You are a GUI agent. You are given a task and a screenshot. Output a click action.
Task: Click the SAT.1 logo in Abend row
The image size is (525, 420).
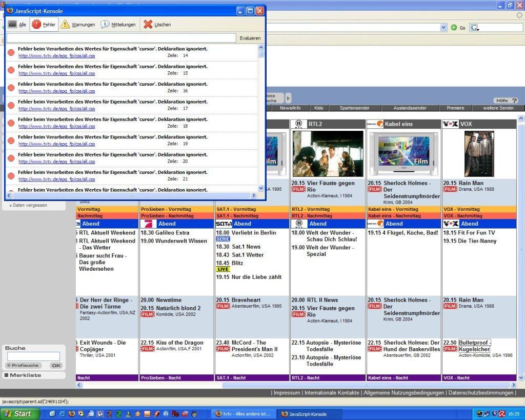pos(224,224)
